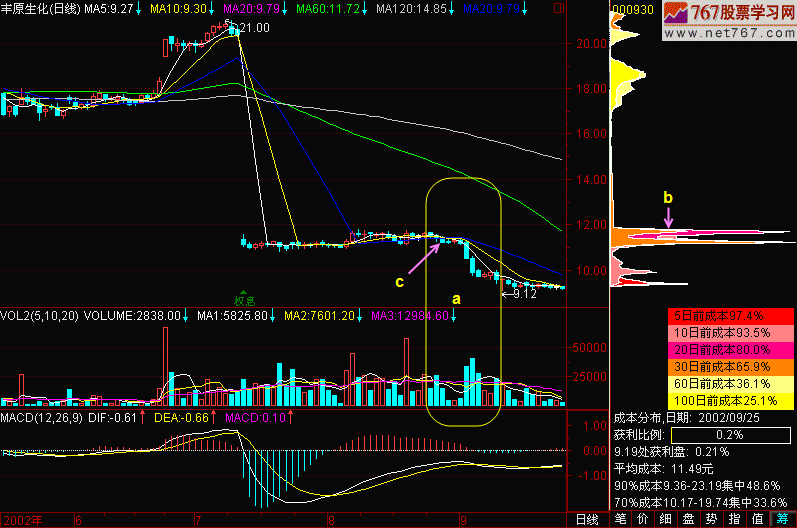Screen dimensions: 797x528
Task: Click the 2002年 label on time axis
Action: click(x=21, y=519)
